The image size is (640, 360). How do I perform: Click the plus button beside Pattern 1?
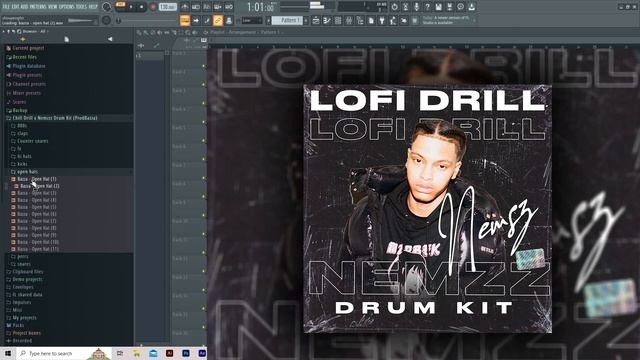click(x=306, y=20)
